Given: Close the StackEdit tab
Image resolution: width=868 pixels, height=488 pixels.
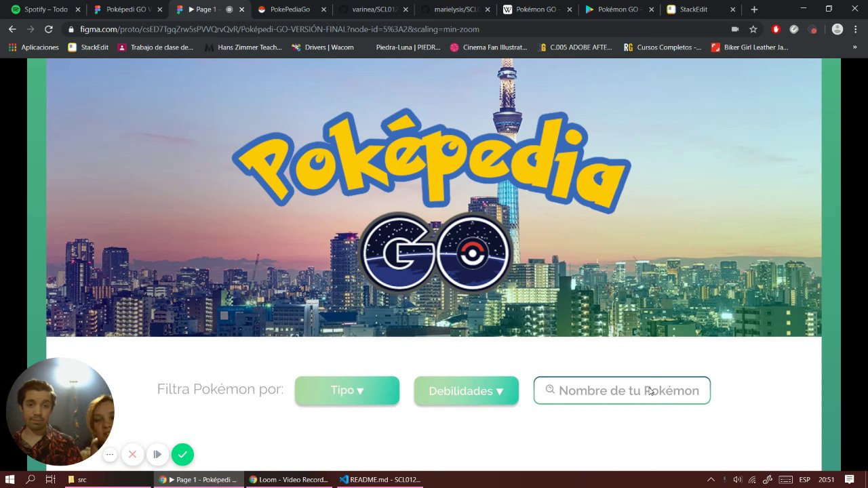Looking at the screenshot, I should tap(732, 9).
